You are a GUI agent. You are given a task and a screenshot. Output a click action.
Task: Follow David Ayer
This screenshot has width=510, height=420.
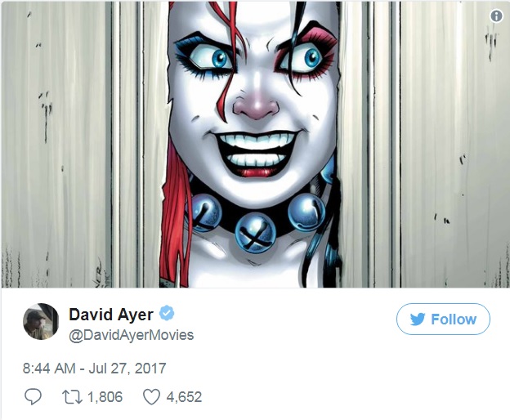tap(443, 319)
